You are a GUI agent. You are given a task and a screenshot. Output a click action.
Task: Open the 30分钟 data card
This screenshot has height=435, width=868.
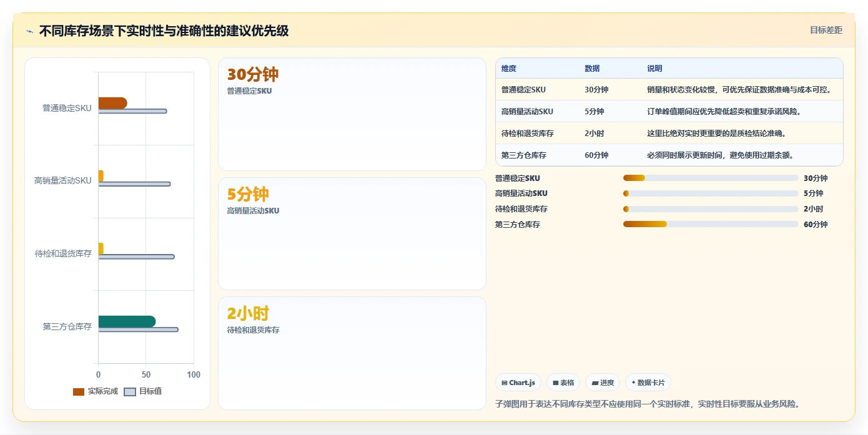[352, 114]
